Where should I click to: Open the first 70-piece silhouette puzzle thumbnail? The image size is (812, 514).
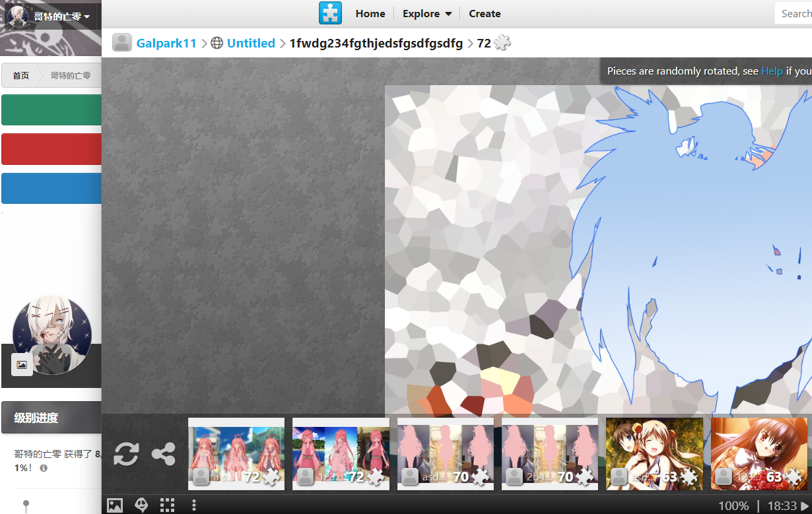point(446,454)
